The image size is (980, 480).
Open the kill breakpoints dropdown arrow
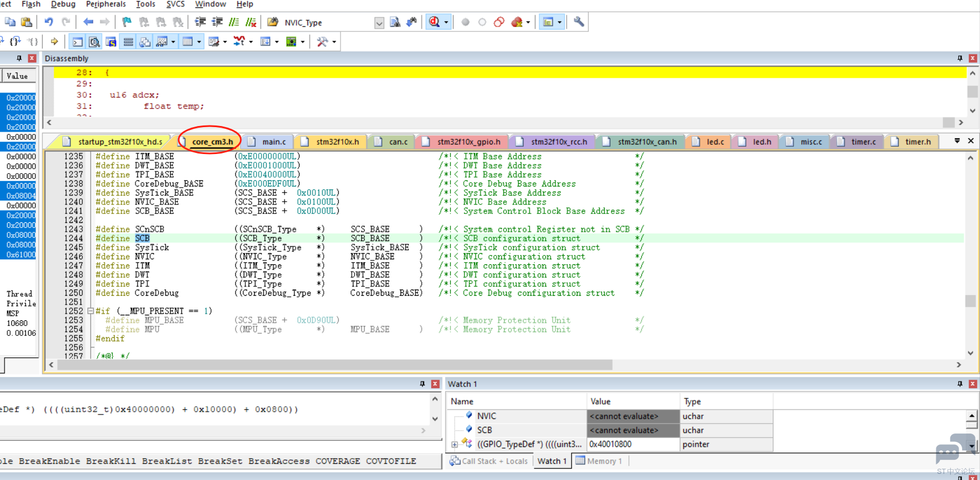(x=528, y=22)
